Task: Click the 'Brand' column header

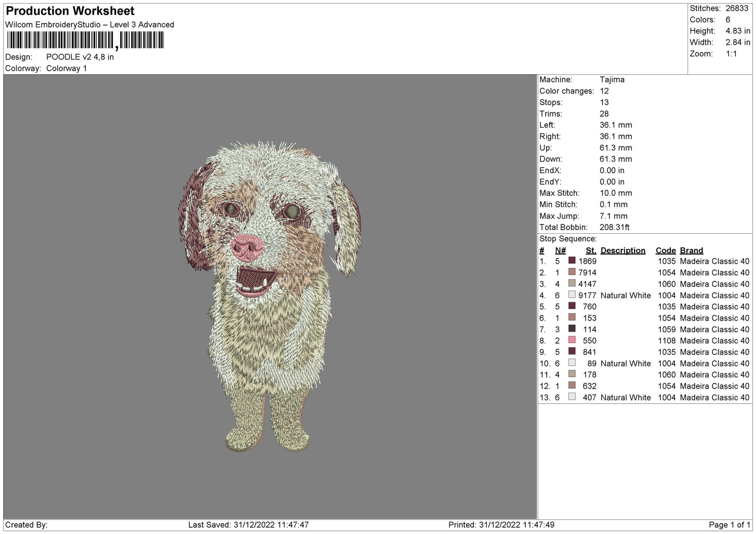Action: [x=692, y=251]
